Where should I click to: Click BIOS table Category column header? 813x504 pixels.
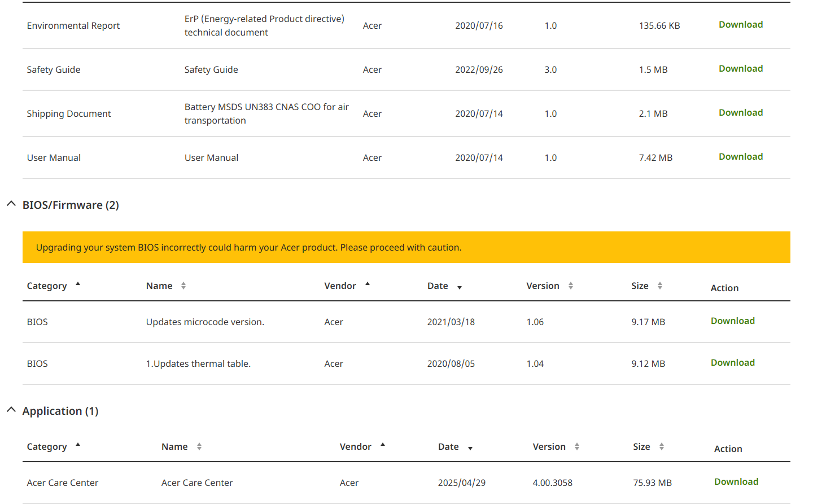click(47, 286)
